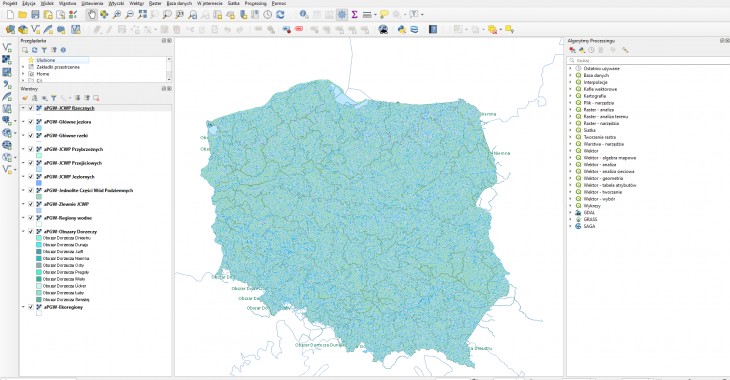
Task: Expand Ostatnio używane in Processing toolbox
Action: (570, 68)
